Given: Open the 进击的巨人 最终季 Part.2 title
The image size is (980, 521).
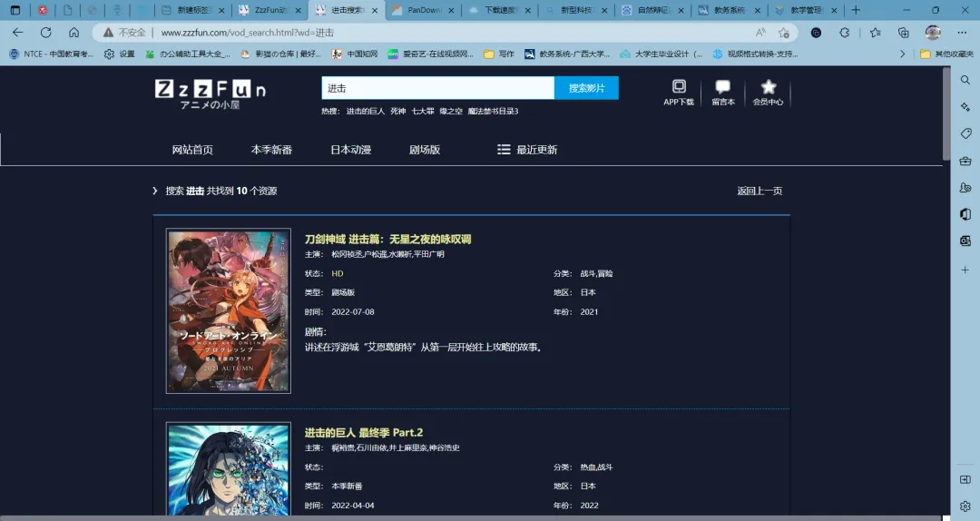Looking at the screenshot, I should click(x=363, y=432).
